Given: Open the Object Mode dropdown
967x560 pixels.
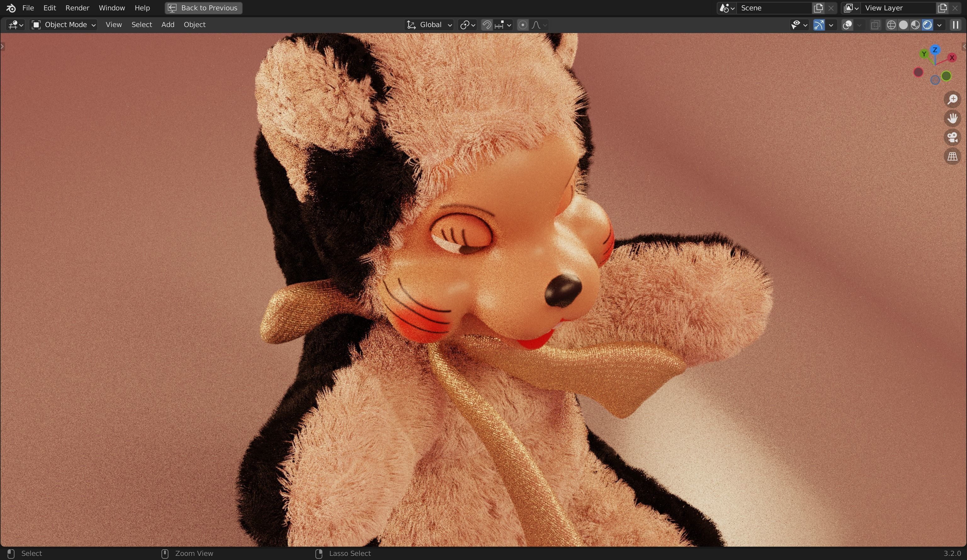Looking at the screenshot, I should tap(63, 25).
